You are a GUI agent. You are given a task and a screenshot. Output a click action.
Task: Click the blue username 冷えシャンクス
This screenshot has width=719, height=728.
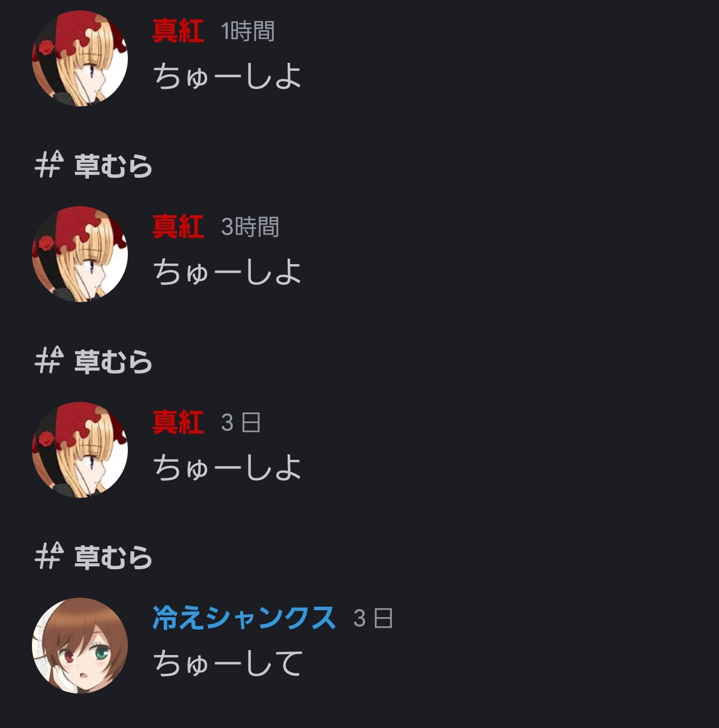click(244, 618)
